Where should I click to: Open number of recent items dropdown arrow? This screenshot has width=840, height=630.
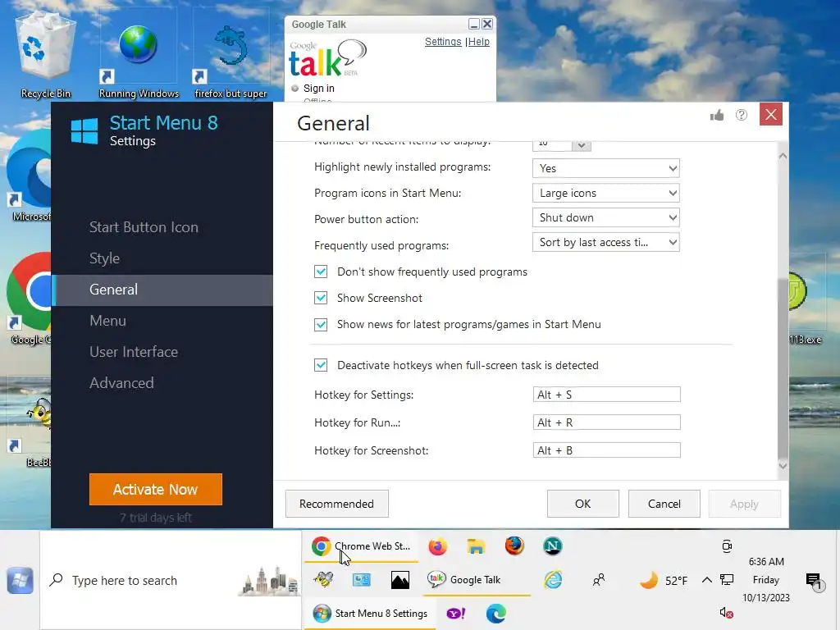(582, 145)
